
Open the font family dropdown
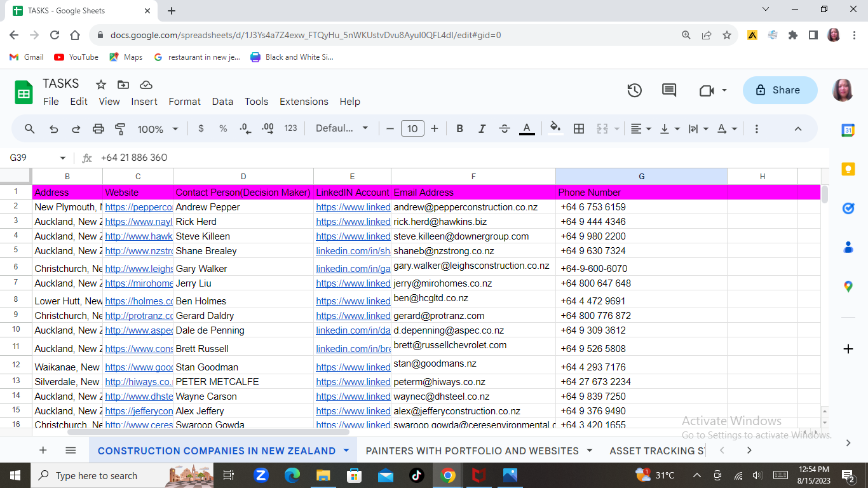click(x=342, y=128)
